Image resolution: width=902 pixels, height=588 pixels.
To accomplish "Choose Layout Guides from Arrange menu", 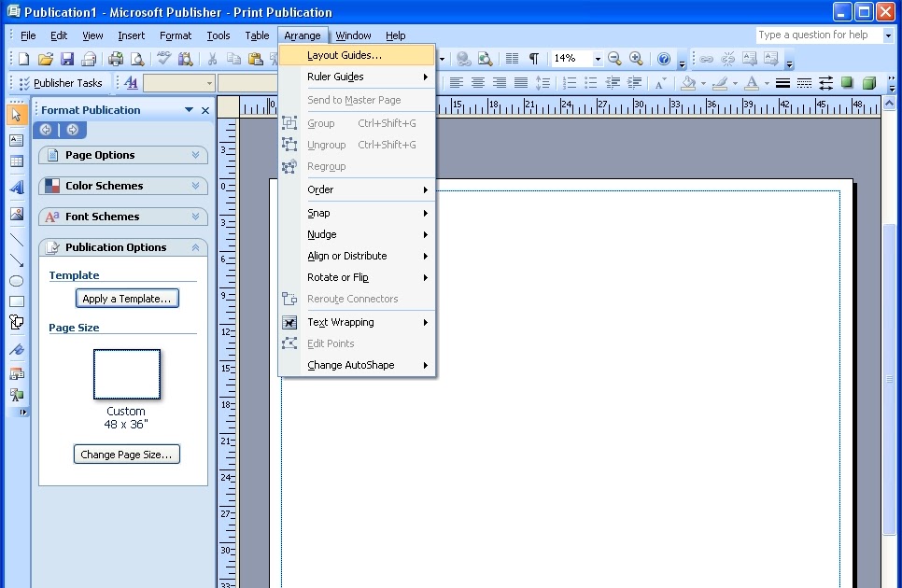I will [x=357, y=55].
